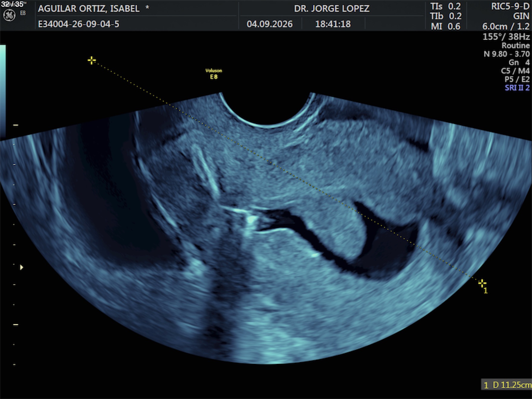The height and width of the screenshot is (399, 532).
Task: Click the dotted measurement line midpoint
Action: [287, 172]
